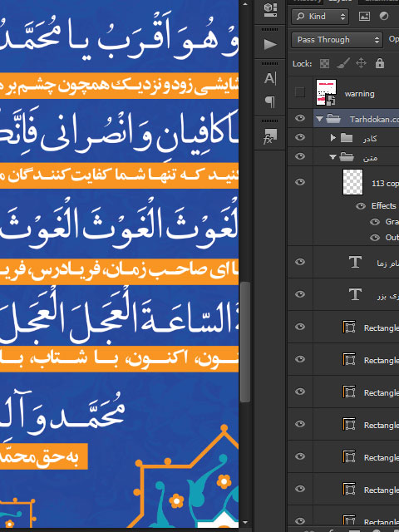Click the canvas scroll up arrow
Screen dimensions: 399x532
coord(245,4)
